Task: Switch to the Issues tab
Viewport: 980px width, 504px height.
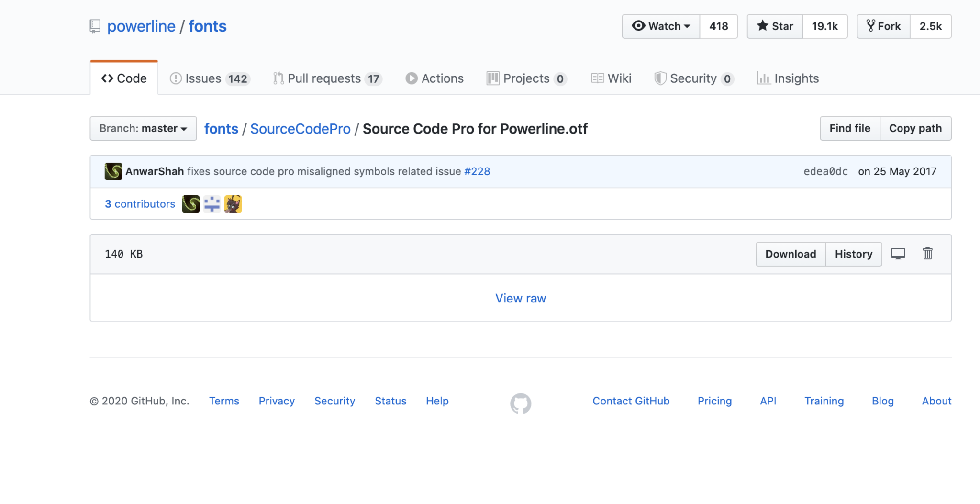Action: [x=210, y=78]
